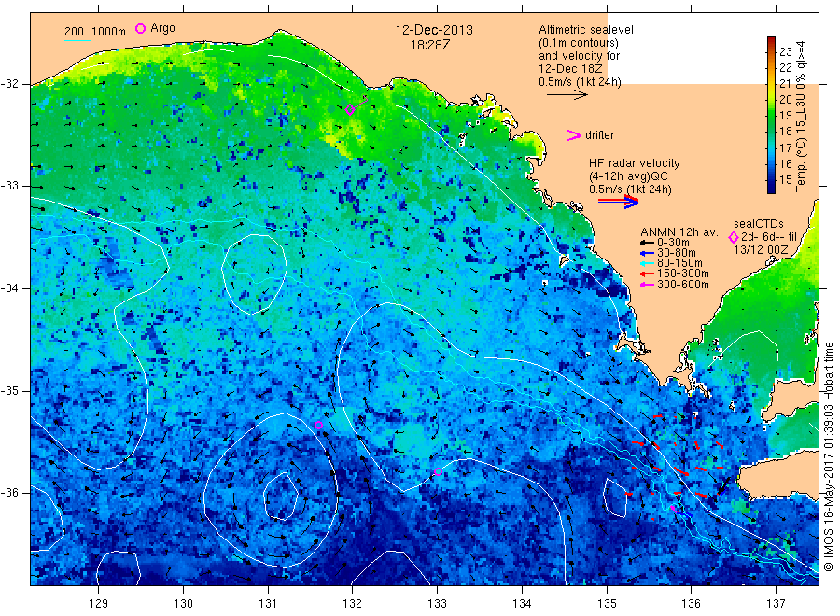Screen dimensions: 840x616
Task: Click the colorbar tick label 15
Action: tap(785, 180)
